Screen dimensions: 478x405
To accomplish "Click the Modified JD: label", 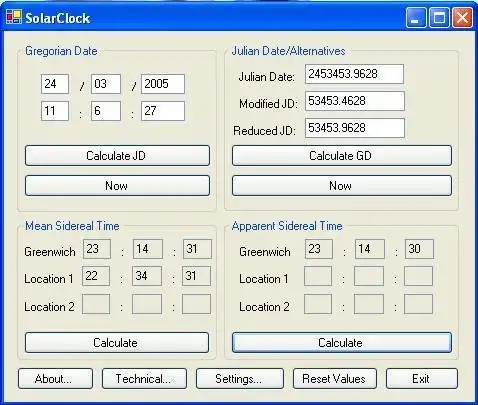I will click(268, 104).
